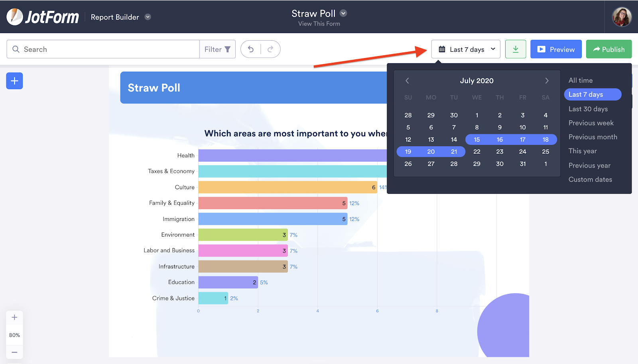Go to the next month in calendar
This screenshot has height=364, width=638.
[x=547, y=80]
